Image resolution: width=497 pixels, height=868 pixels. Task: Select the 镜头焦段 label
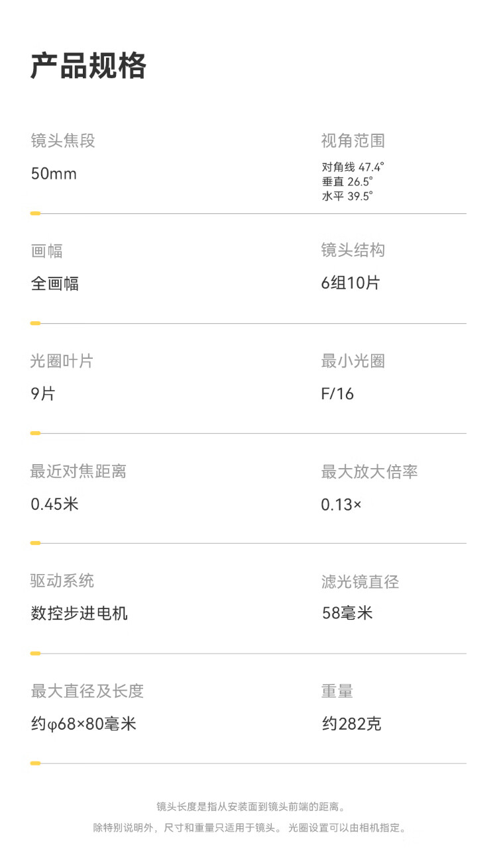pos(63,140)
